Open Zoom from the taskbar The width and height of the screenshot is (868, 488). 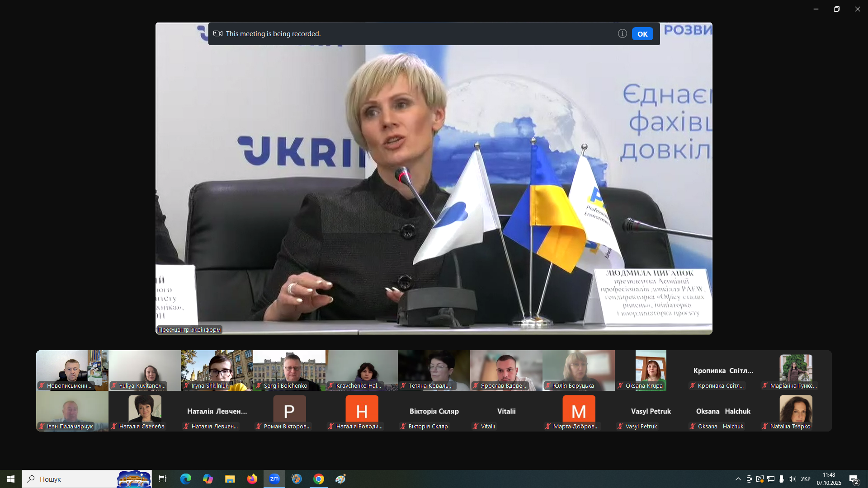click(274, 479)
